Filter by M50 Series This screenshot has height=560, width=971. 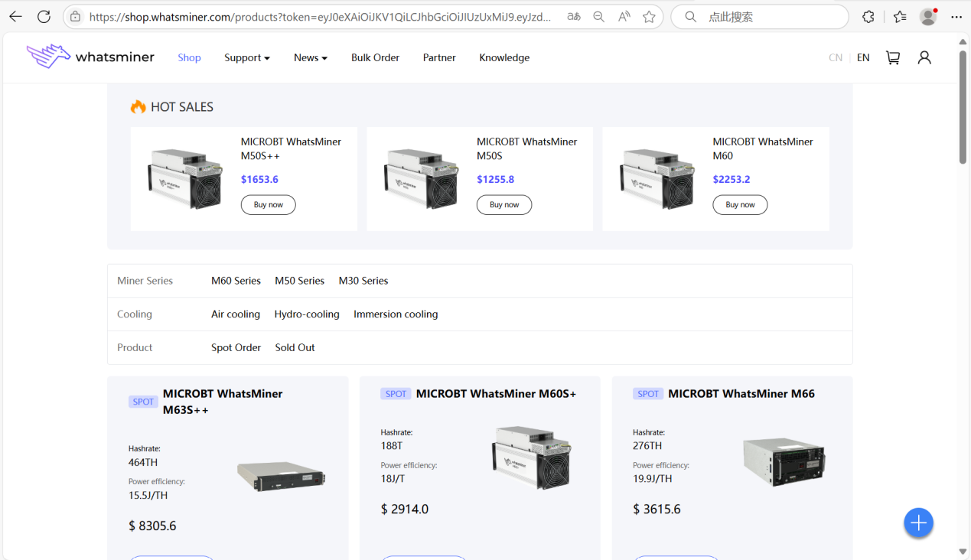299,281
